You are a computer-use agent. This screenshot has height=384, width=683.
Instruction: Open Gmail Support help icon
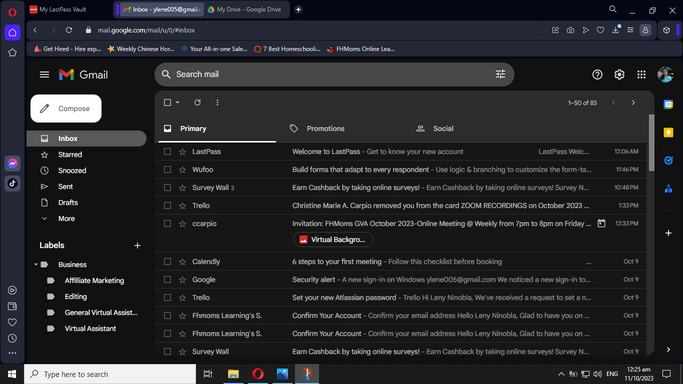pos(597,75)
